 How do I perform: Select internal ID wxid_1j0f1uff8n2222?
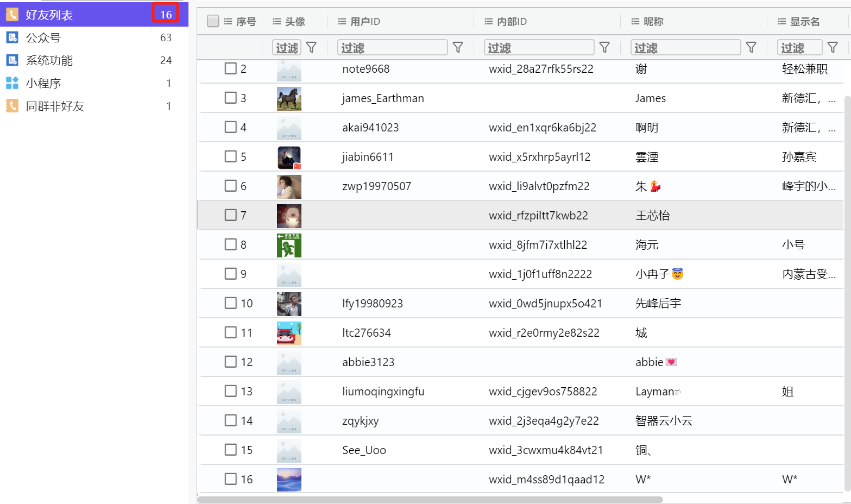tap(540, 274)
